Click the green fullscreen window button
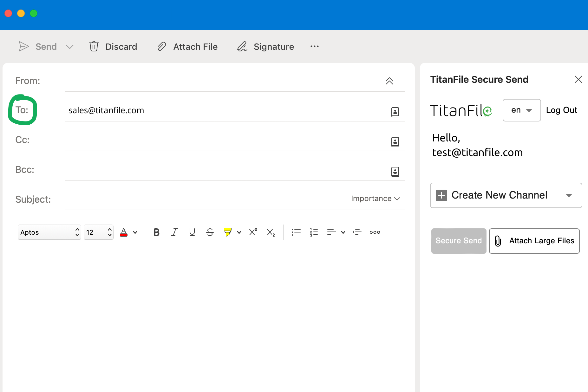The width and height of the screenshot is (588, 392). pos(34,13)
